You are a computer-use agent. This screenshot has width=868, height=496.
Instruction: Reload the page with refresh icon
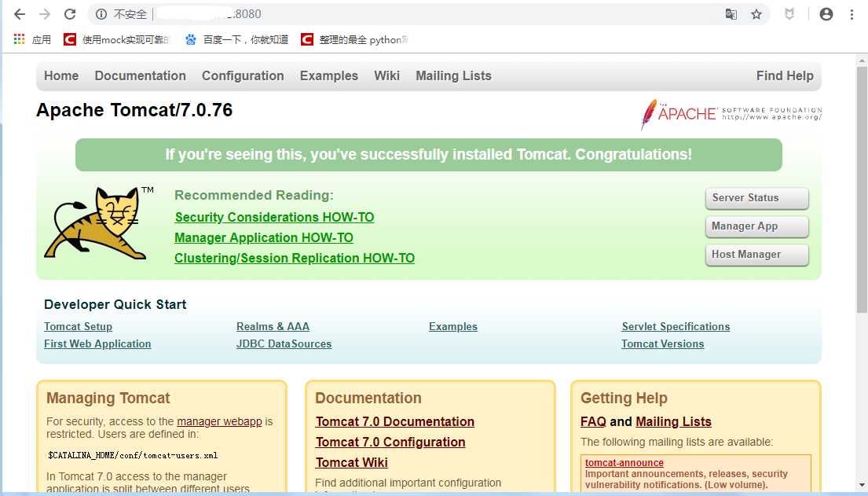(70, 14)
